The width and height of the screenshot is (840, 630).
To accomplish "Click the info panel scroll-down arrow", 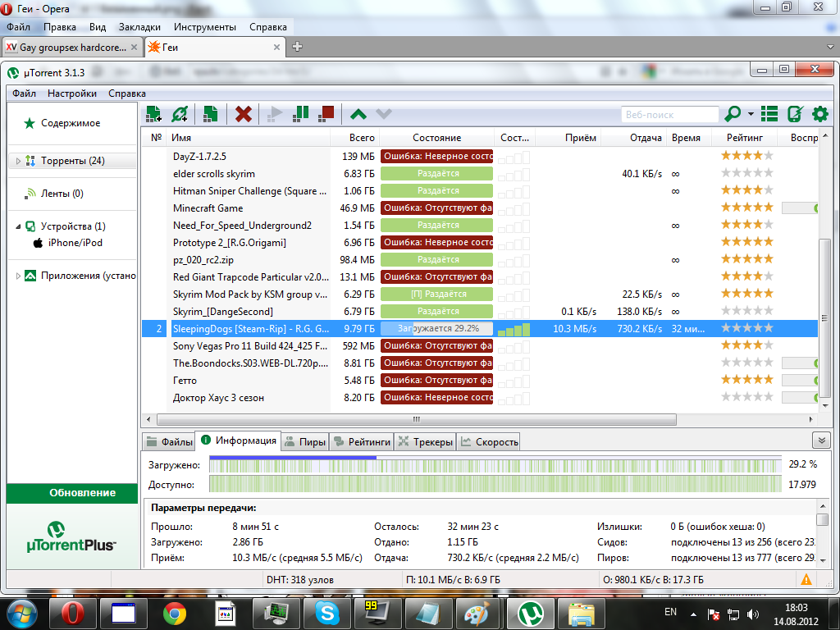I will point(823,560).
